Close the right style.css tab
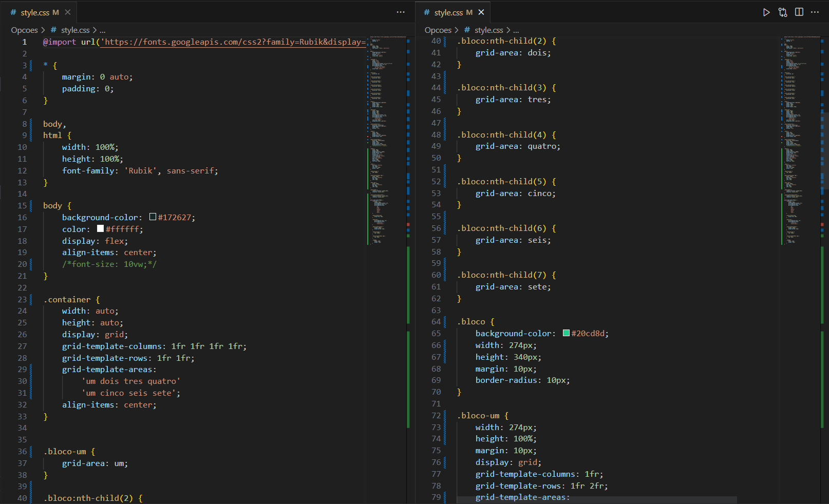This screenshot has height=504, width=829. coord(481,12)
